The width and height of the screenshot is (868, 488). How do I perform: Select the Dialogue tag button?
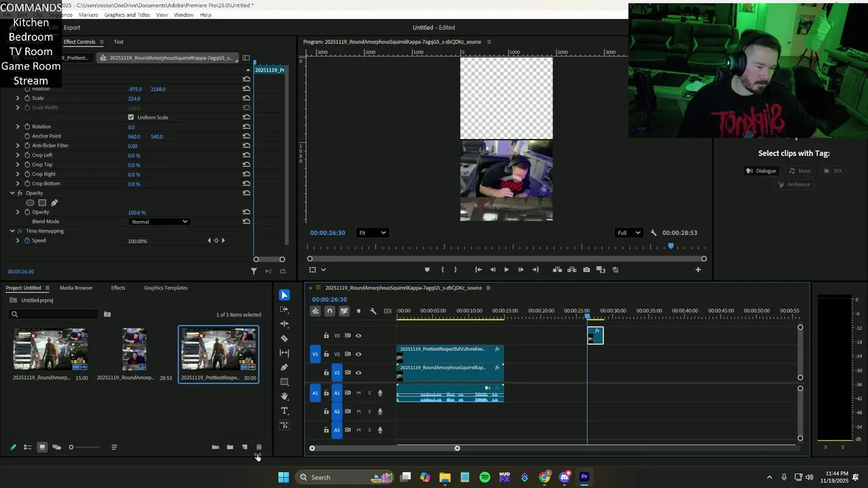coord(760,171)
